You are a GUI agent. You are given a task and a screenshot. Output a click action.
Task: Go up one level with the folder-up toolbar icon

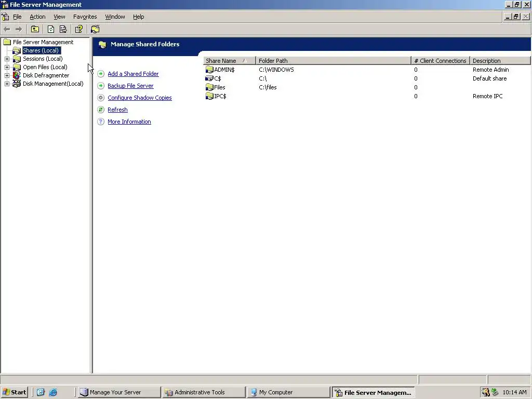pyautogui.click(x=35, y=29)
